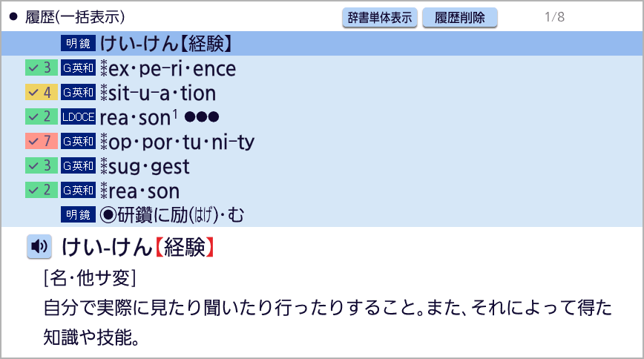Viewport: 644px width, 359px height.
Task: Click the G英和 icon beside experience
Action: [79, 69]
